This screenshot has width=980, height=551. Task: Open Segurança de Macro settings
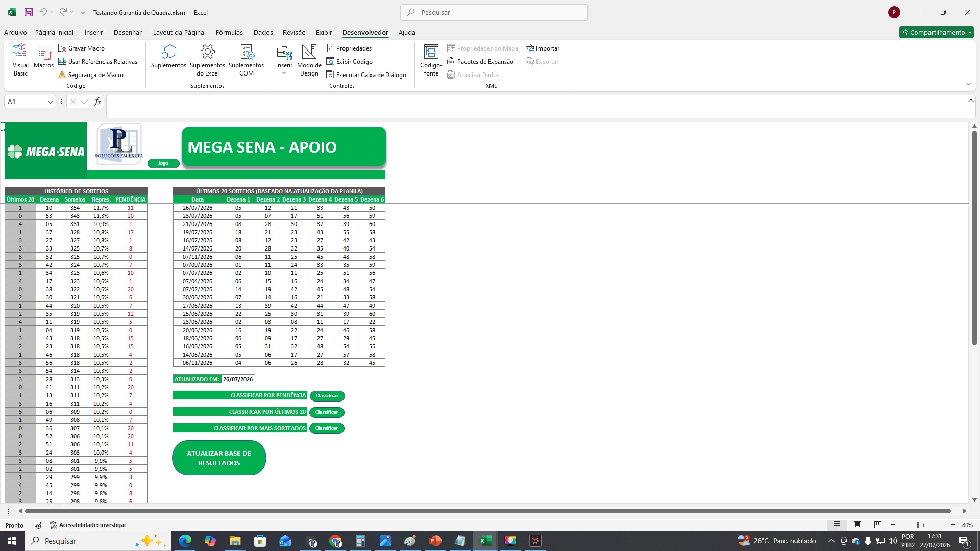tap(91, 74)
